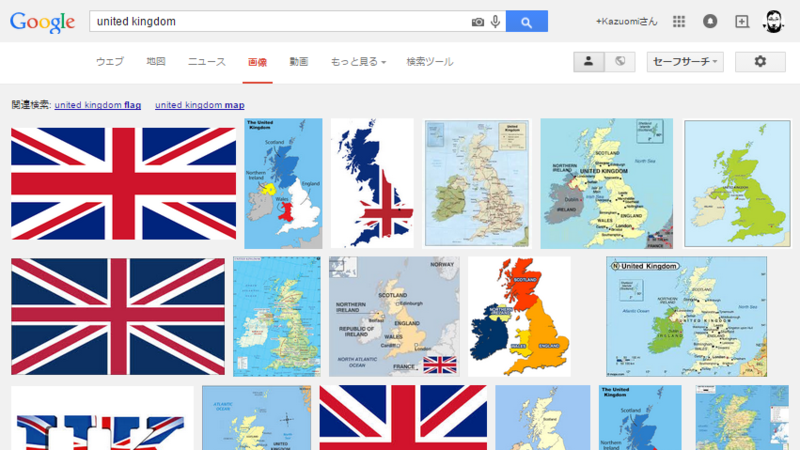Viewport: 800px width, 450px height.
Task: Open search by image camera icon
Action: pos(478,22)
